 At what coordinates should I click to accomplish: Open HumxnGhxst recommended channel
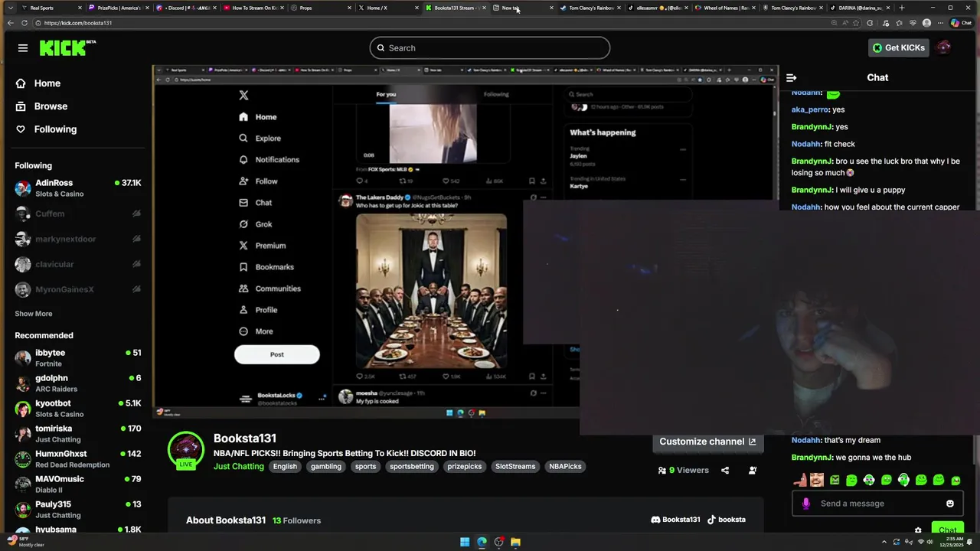point(77,459)
